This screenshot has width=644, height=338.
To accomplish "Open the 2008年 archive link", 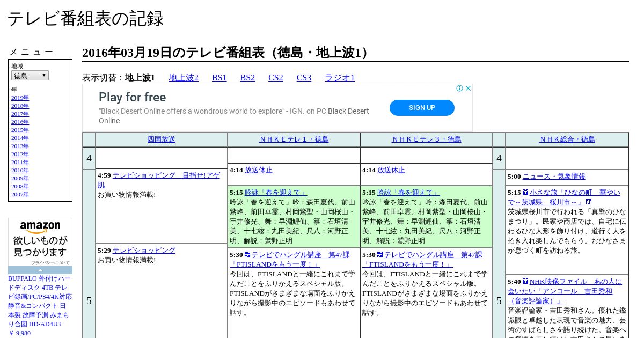I will (x=20, y=187).
